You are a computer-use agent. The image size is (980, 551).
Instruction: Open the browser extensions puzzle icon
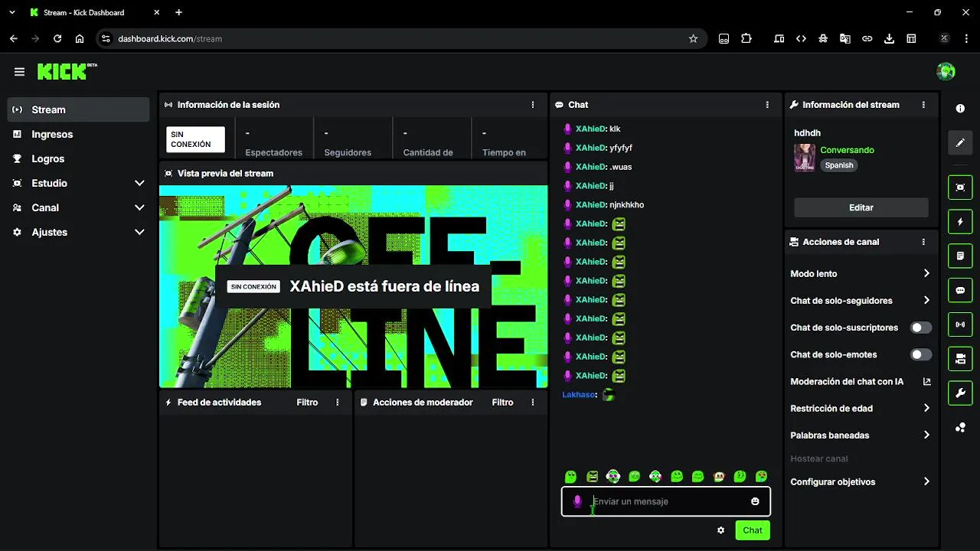coord(746,38)
